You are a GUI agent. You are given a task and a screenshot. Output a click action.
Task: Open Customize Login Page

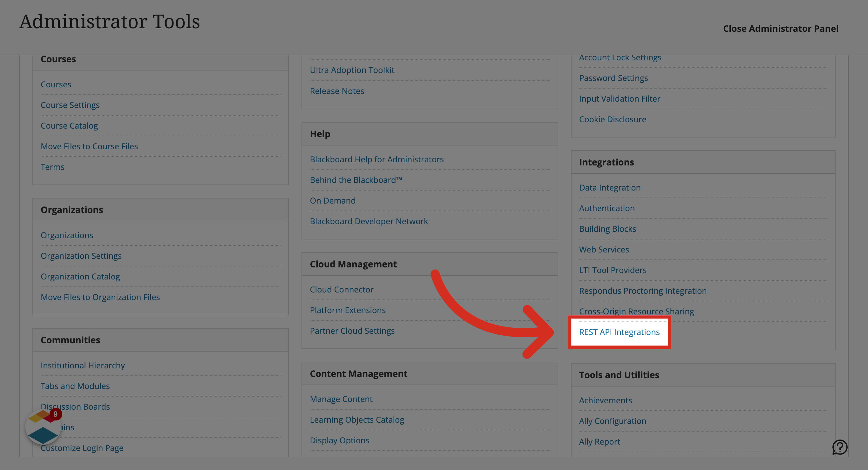coord(82,448)
